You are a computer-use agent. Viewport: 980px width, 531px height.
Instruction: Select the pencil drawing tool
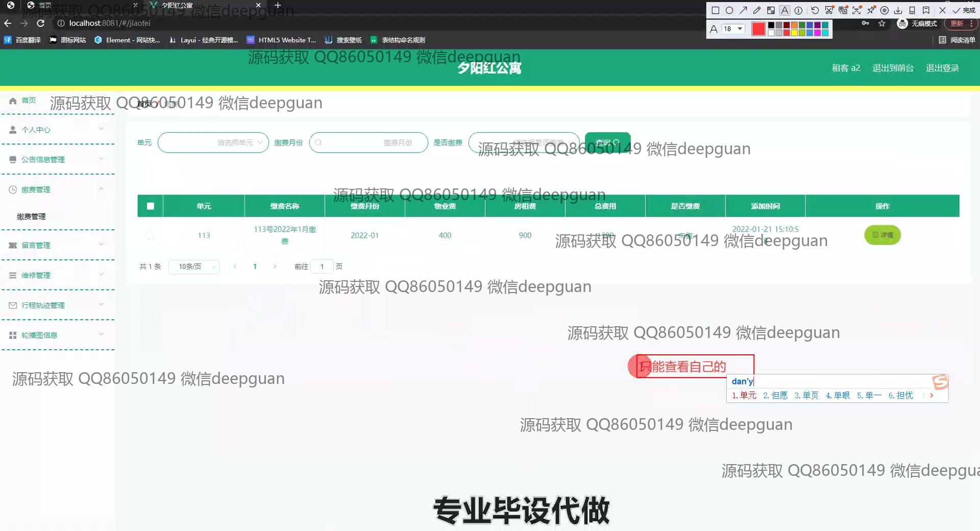(x=757, y=10)
